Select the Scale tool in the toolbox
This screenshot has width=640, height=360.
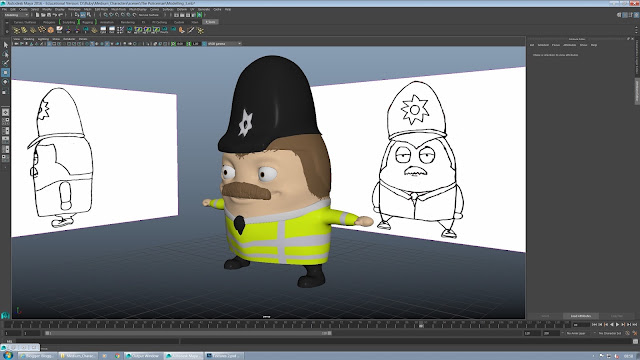click(x=5, y=92)
